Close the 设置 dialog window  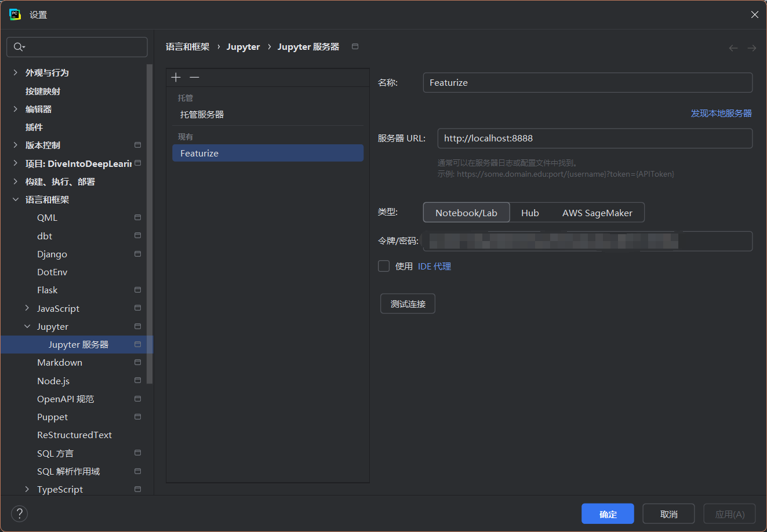point(754,14)
